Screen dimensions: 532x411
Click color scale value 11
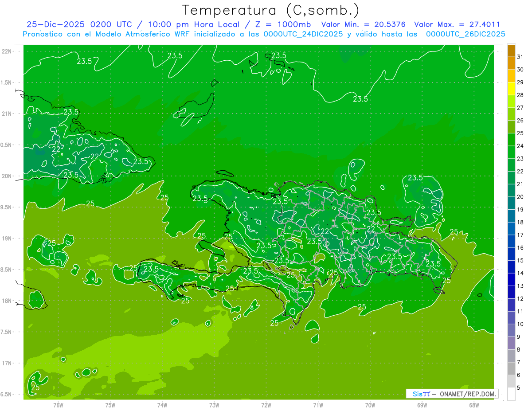click(520, 311)
